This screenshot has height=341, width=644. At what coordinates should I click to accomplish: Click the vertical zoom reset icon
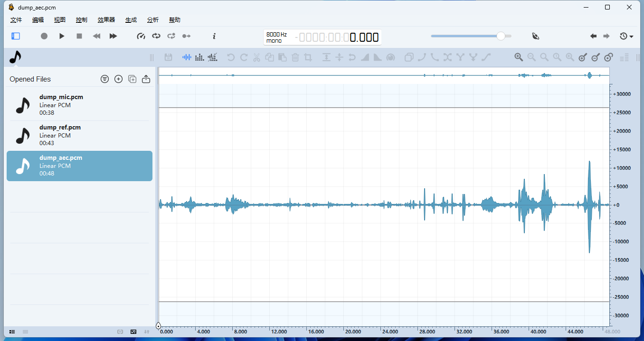pos(609,57)
